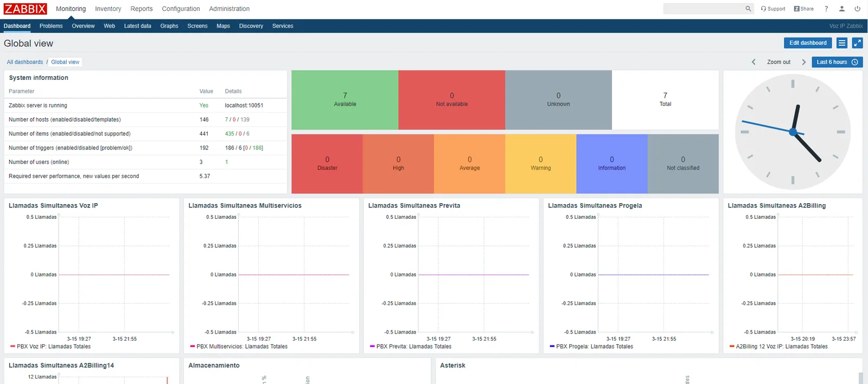Click the sign out power icon
This screenshot has width=868, height=384.
857,9
